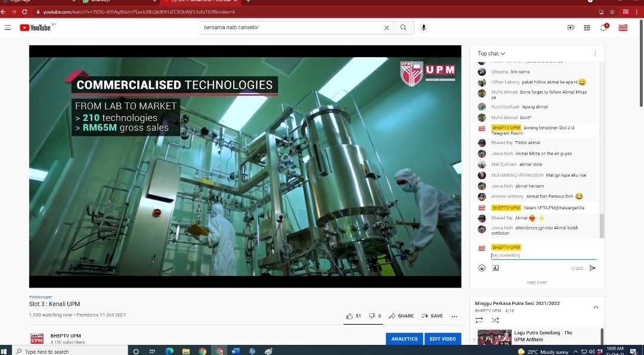Screen dimensions: 644x355
Task: Open the BHEPTV UPM channel name
Action: coord(66,336)
